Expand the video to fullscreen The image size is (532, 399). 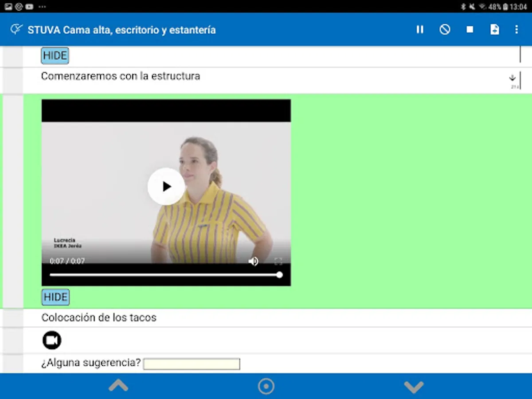coord(278,261)
